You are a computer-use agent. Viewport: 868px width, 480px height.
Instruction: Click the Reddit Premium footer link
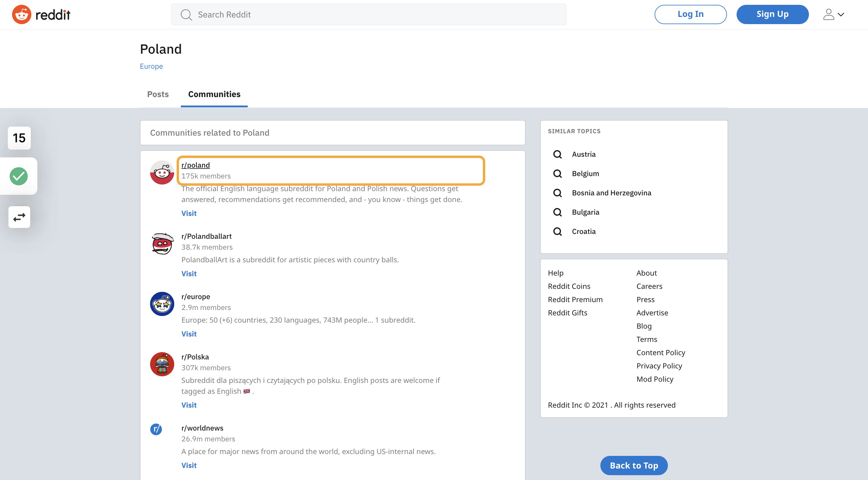(575, 299)
